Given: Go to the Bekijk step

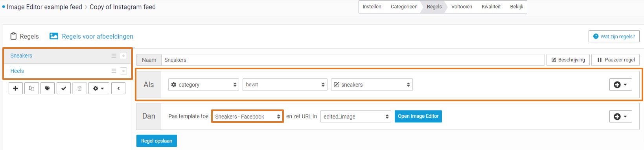Looking at the screenshot, I should (x=517, y=7).
